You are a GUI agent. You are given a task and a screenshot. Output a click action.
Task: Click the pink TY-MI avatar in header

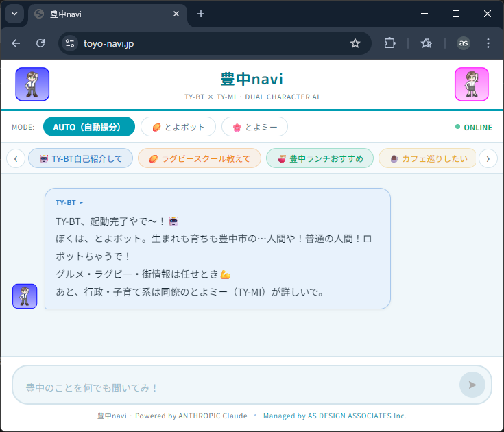coord(471,84)
